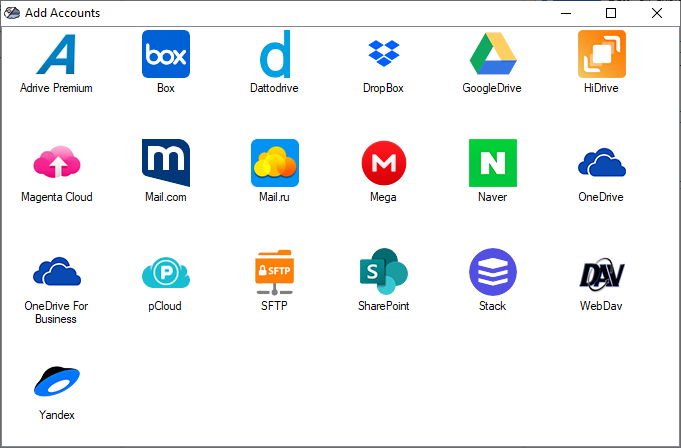Open the pink Magenta Cloud icon
Viewport: 681px width, 448px height.
[57, 162]
